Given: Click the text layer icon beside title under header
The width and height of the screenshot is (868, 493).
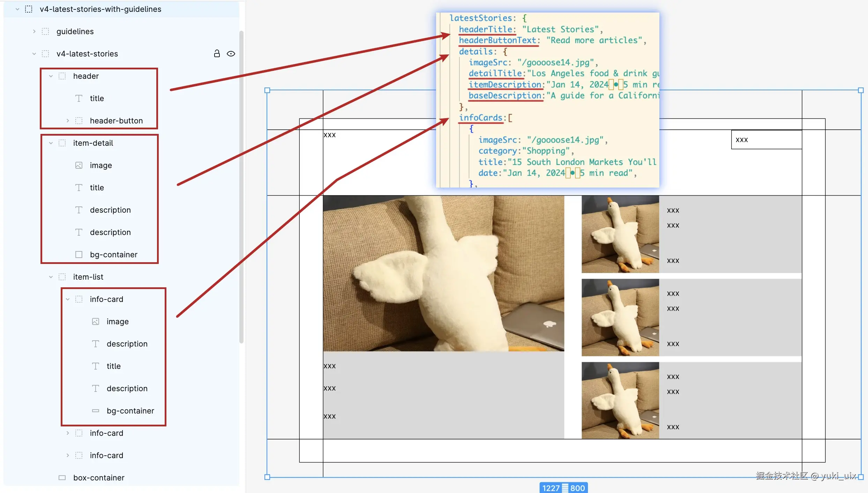Looking at the screenshot, I should point(78,98).
